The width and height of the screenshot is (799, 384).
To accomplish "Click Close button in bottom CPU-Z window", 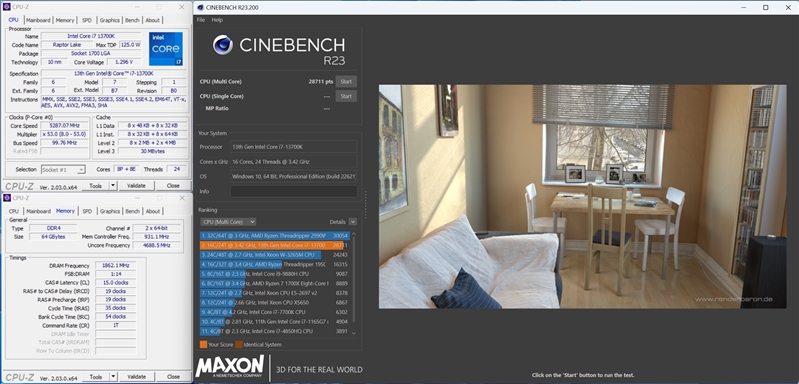I will [x=173, y=377].
